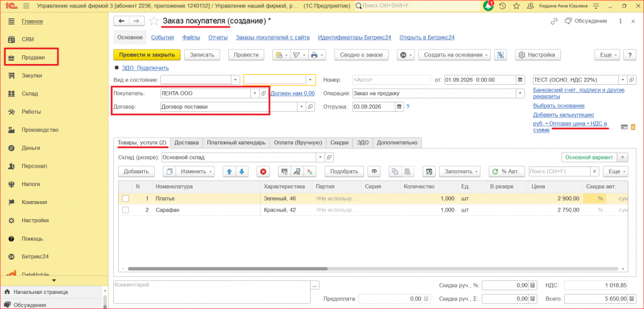Open help with the question mark button
This screenshot has width=644, height=309.
coord(630,55)
